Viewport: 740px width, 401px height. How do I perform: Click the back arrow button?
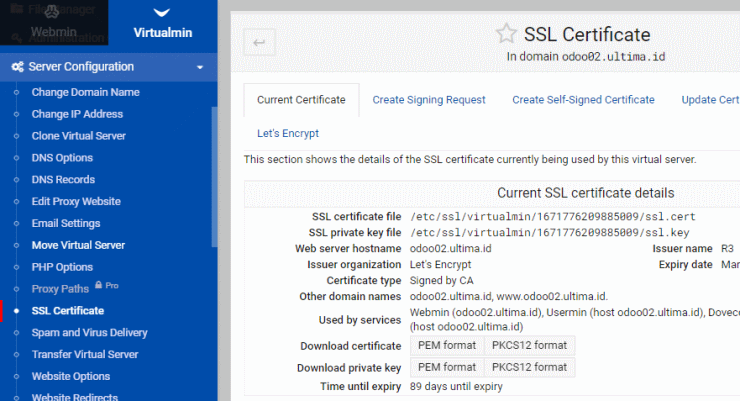(259, 42)
